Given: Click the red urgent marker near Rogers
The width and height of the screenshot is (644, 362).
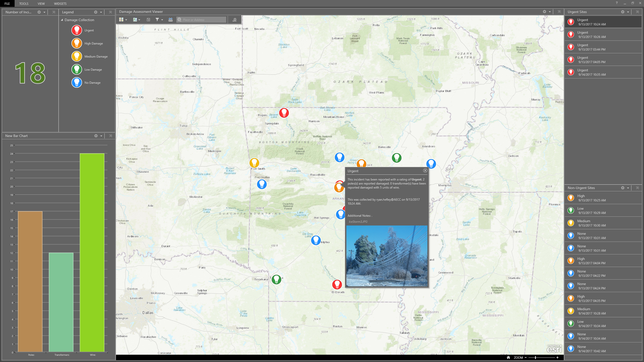Looking at the screenshot, I should 284,113.
